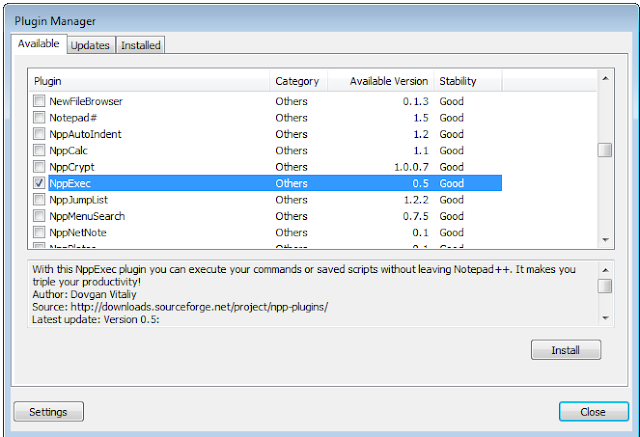Click description box scroll up arrow
The width and height of the screenshot is (640, 437).
605,270
